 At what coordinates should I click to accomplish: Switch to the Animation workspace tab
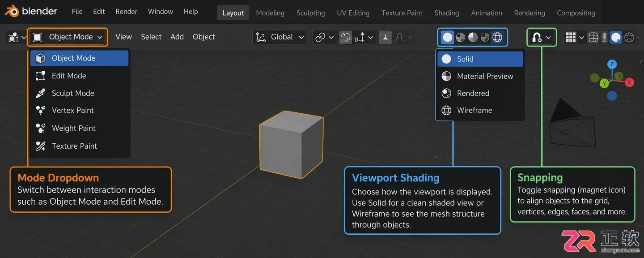click(487, 13)
